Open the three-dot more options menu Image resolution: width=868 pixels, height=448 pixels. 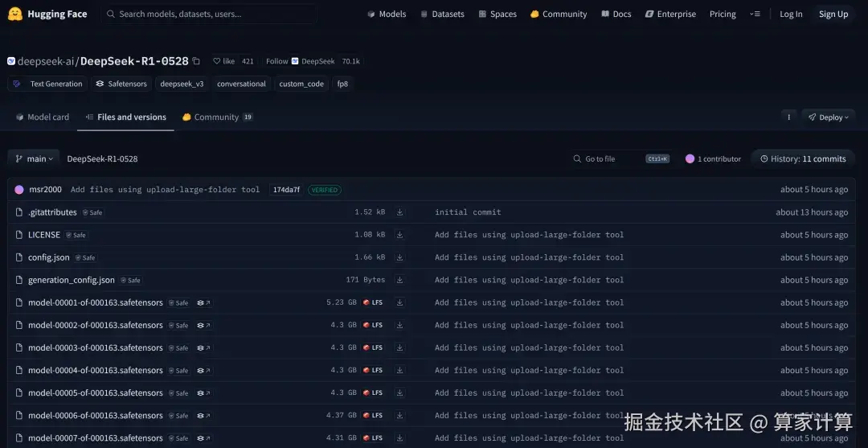coord(789,117)
